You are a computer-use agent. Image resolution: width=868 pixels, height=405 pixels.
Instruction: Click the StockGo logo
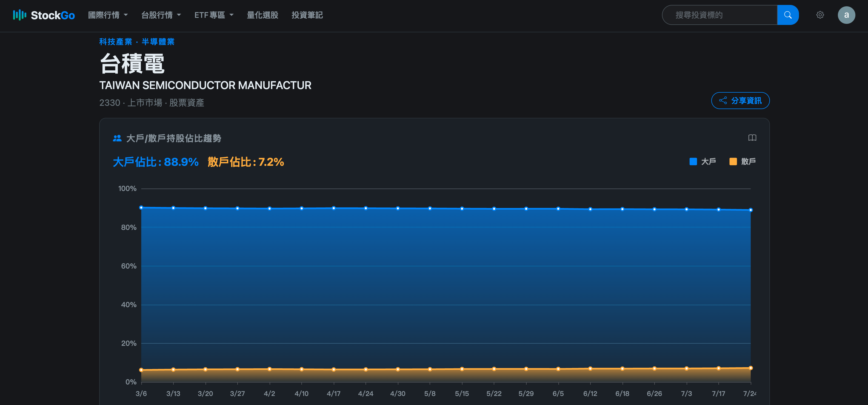pyautogui.click(x=44, y=15)
